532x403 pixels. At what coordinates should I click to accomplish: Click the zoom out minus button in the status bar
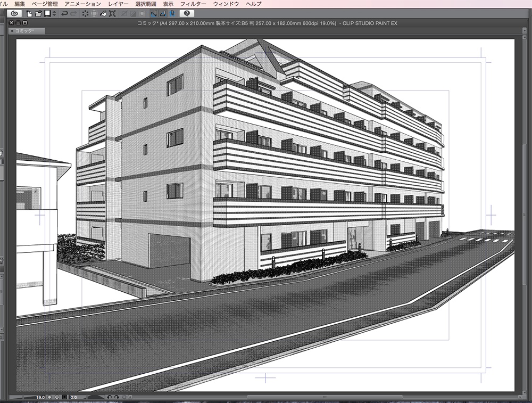[x=49, y=397]
